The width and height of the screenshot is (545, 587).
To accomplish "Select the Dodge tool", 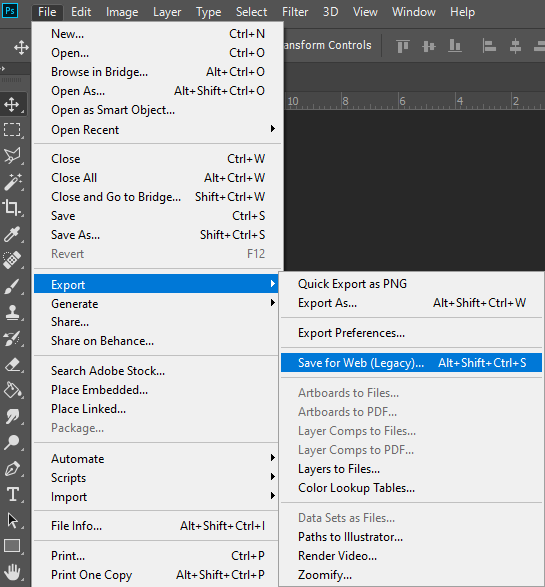I will click(x=12, y=442).
